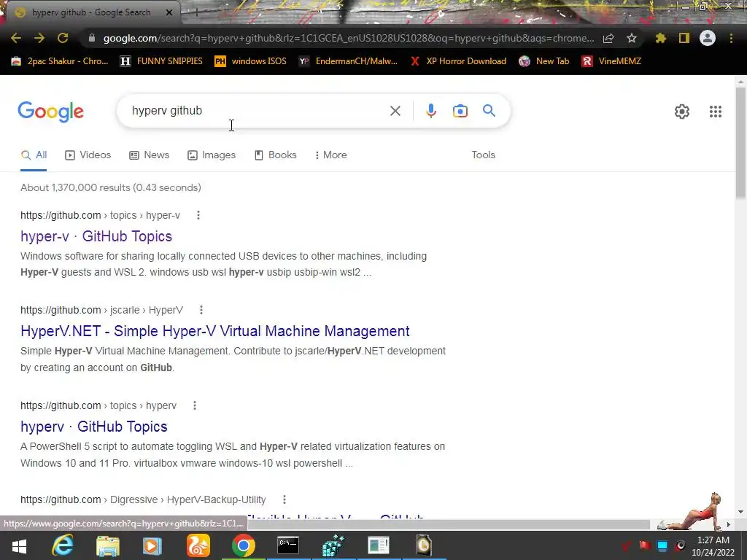
Task: Click the vertical scrollbar thumb
Action: pos(740,143)
